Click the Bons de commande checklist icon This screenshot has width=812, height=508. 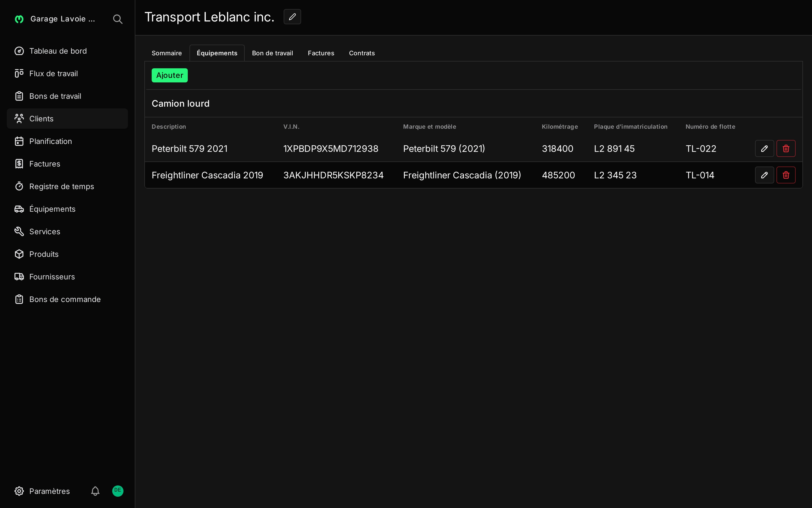pyautogui.click(x=19, y=299)
